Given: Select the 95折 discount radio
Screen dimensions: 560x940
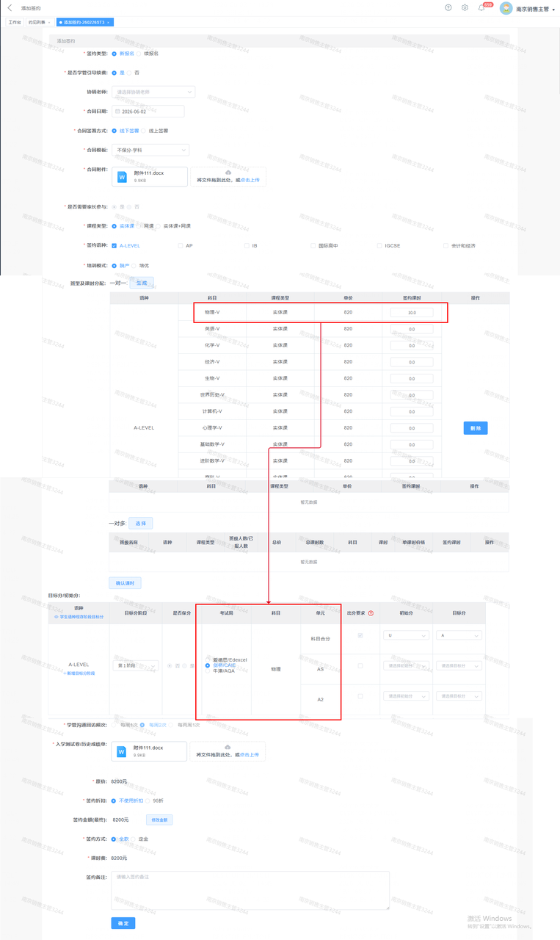Looking at the screenshot, I should [x=148, y=800].
